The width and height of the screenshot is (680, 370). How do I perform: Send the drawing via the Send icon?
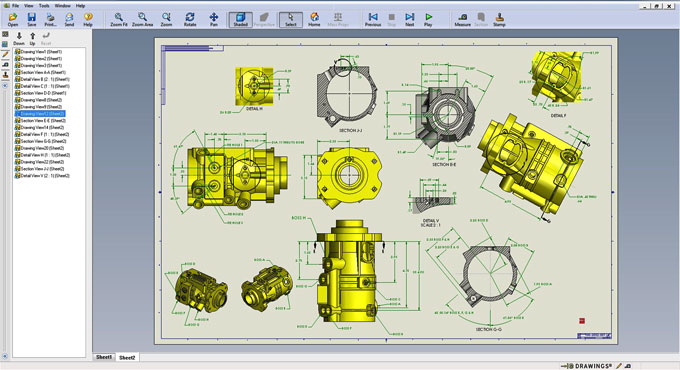[x=69, y=20]
